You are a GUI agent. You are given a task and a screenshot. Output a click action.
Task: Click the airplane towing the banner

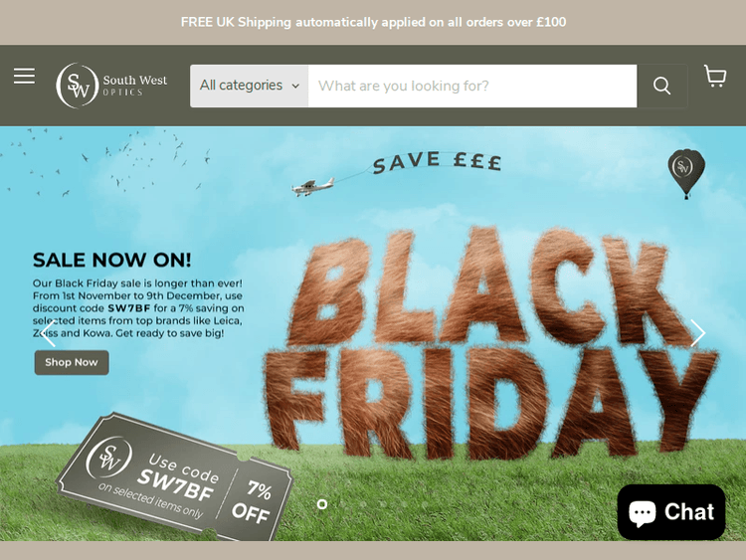pos(312,187)
